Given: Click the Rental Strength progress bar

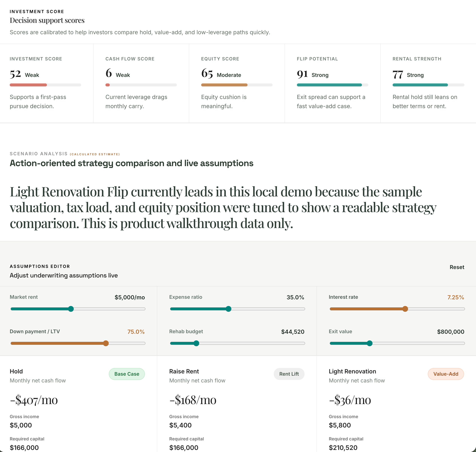Looking at the screenshot, I should tap(428, 85).
